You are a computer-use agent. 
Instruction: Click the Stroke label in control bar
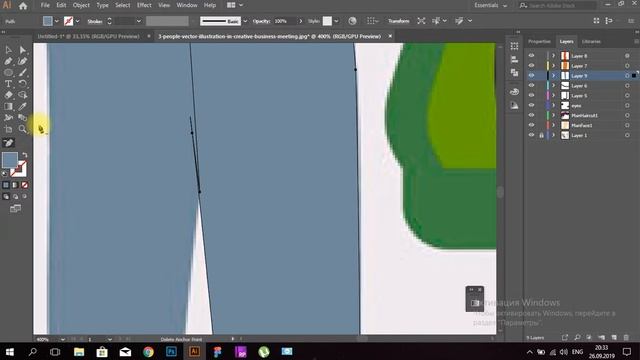coord(95,21)
